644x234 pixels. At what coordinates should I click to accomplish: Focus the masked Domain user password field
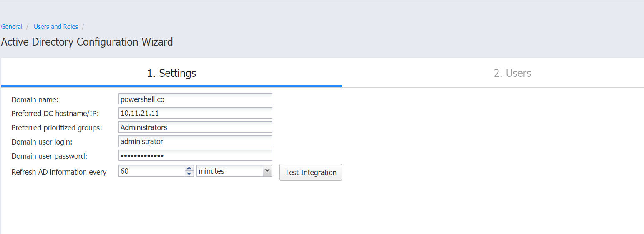(x=195, y=155)
